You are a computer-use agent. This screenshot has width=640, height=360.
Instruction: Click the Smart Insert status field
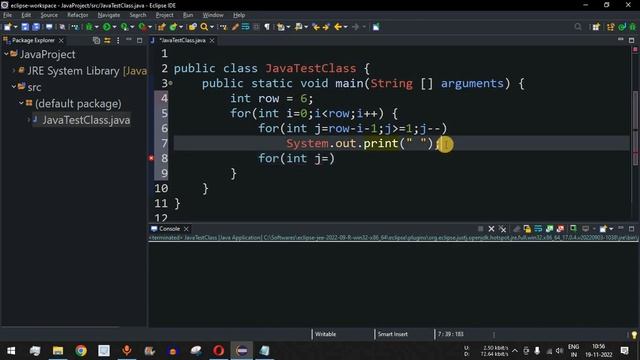(x=392, y=334)
